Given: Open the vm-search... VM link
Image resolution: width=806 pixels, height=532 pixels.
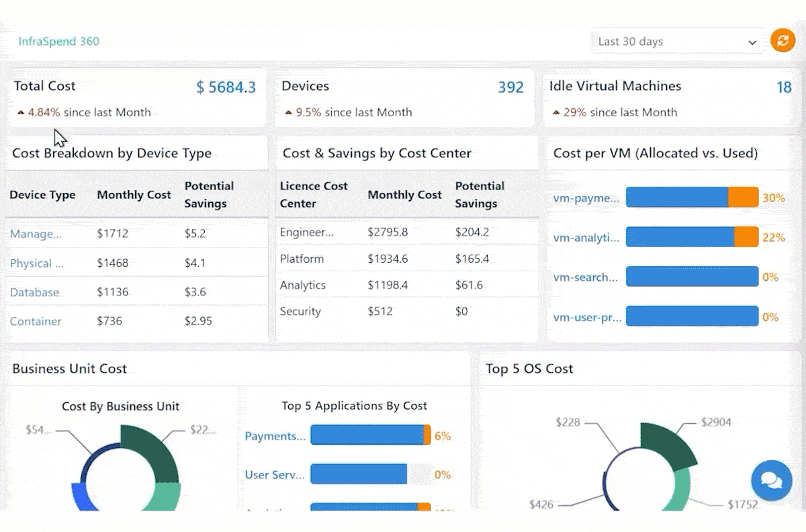Looking at the screenshot, I should (586, 277).
